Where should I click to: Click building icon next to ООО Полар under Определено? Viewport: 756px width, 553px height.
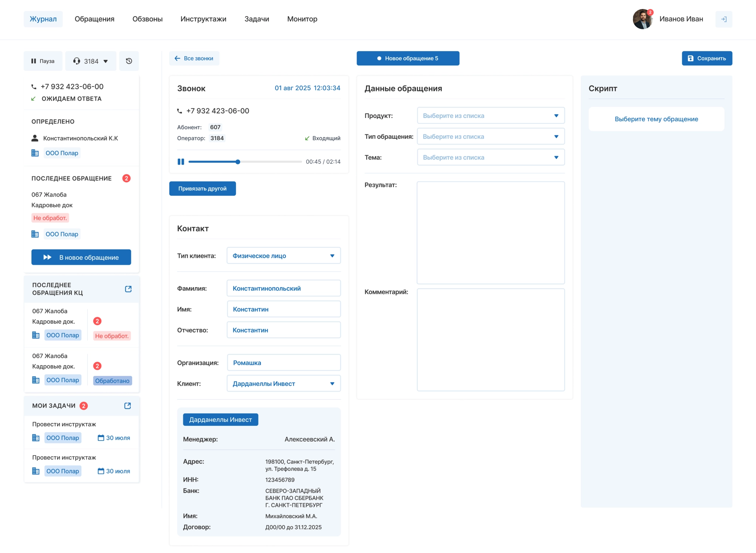tap(35, 153)
